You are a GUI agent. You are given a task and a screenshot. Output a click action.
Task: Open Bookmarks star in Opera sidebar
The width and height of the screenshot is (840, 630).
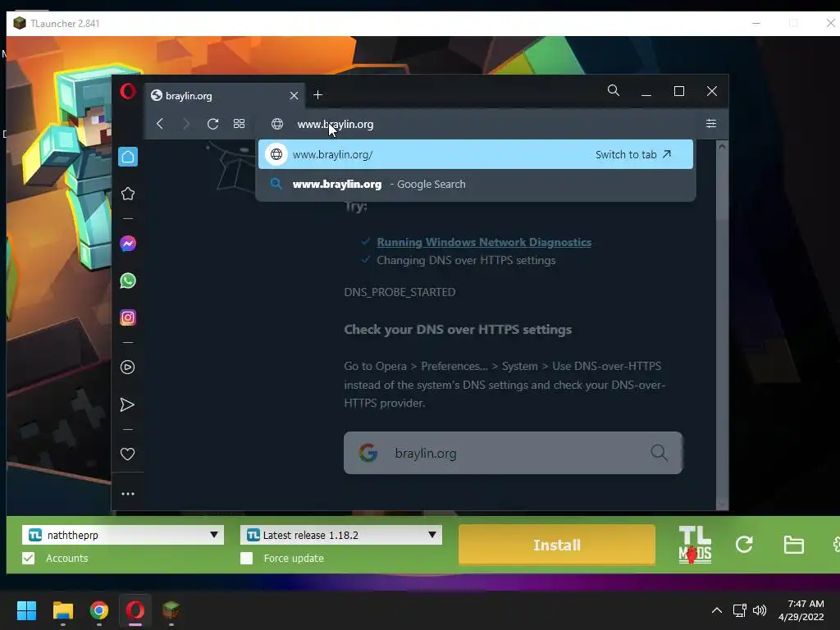coord(127,194)
